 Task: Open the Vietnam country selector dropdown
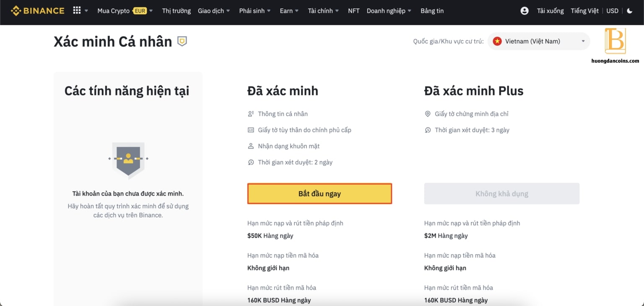[x=539, y=41]
